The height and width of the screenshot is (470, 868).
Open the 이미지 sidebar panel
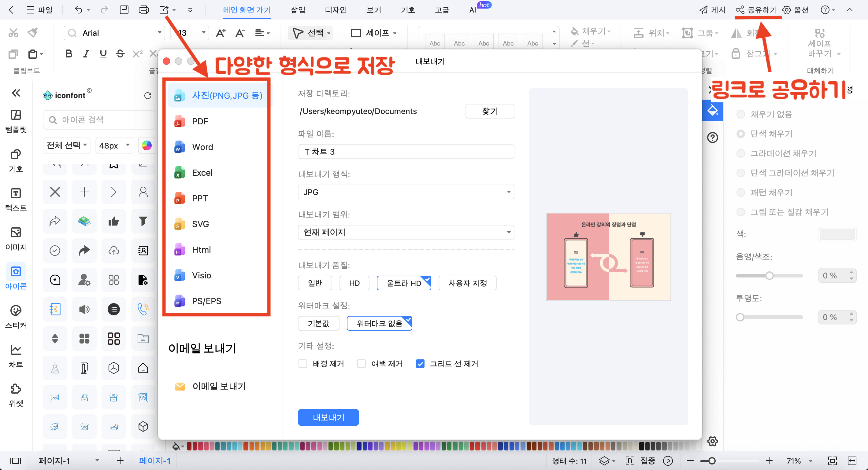coord(16,239)
